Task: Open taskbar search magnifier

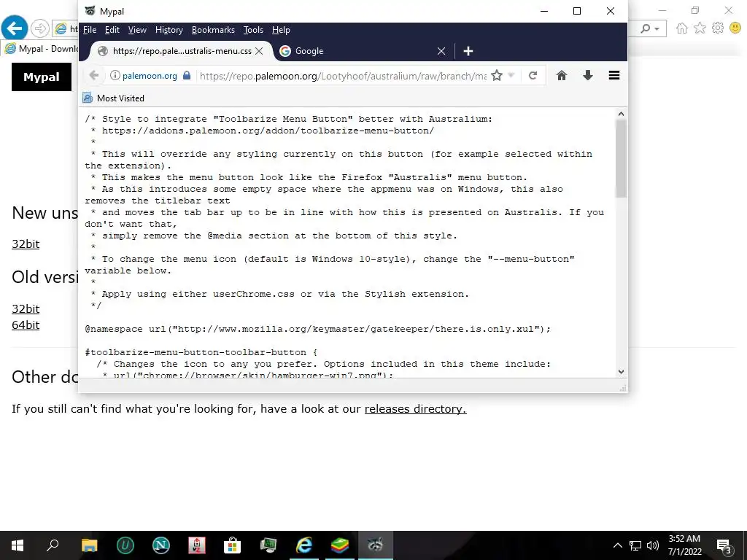Action: tap(53, 545)
